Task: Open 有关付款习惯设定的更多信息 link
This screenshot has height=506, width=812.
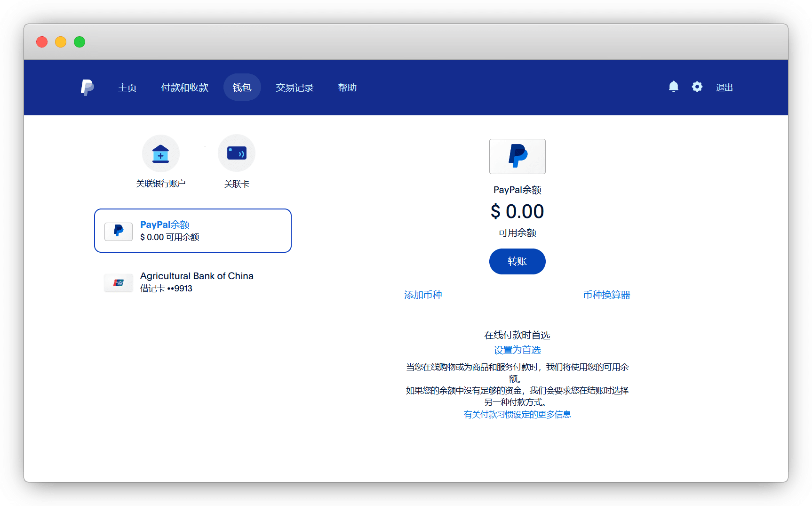Action: [517, 414]
